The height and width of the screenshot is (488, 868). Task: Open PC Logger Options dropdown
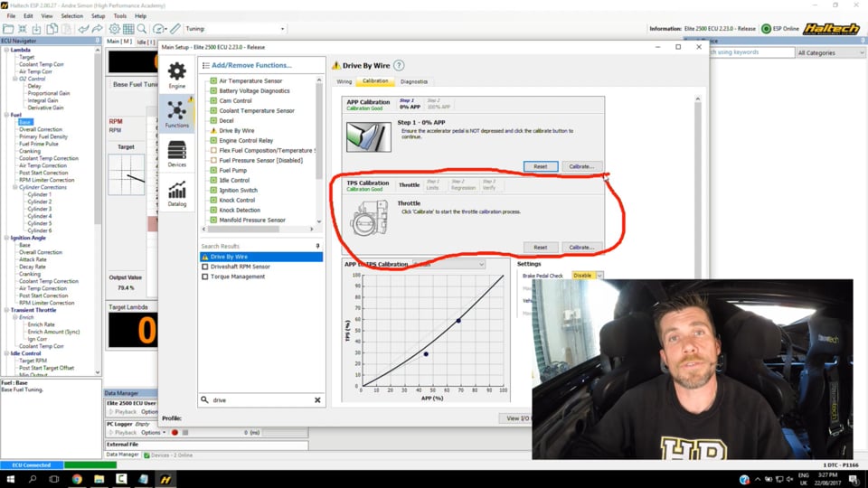click(x=154, y=433)
